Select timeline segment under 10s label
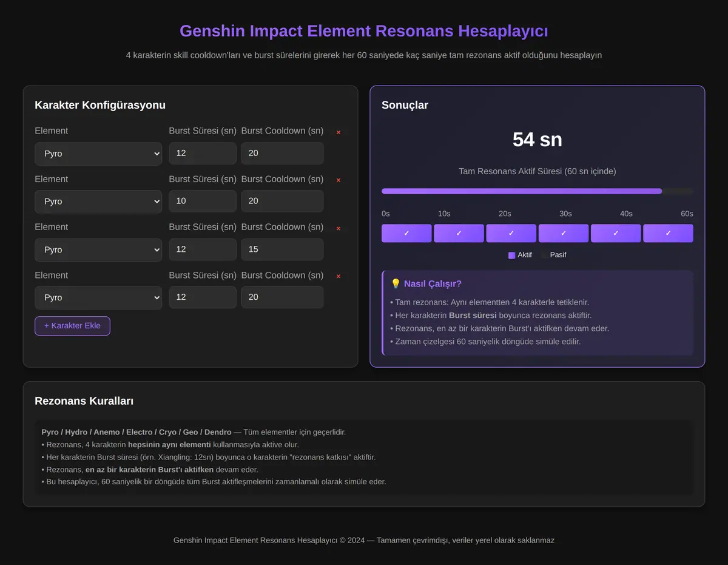Image resolution: width=728 pixels, height=565 pixels. 459,233
